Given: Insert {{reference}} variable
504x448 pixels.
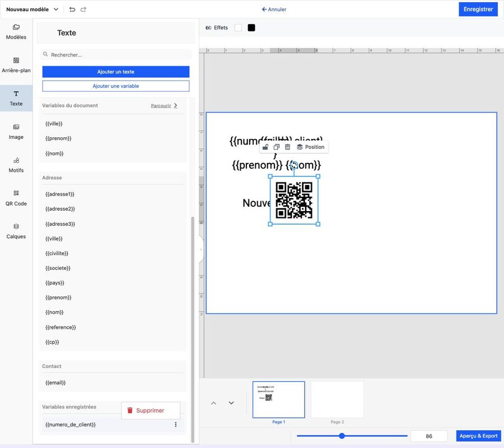Looking at the screenshot, I should coord(60,327).
